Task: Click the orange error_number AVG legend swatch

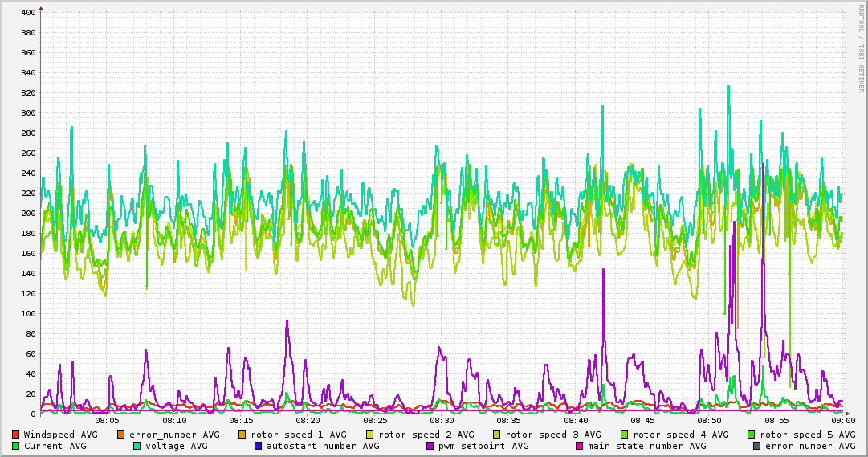Action: click(120, 435)
